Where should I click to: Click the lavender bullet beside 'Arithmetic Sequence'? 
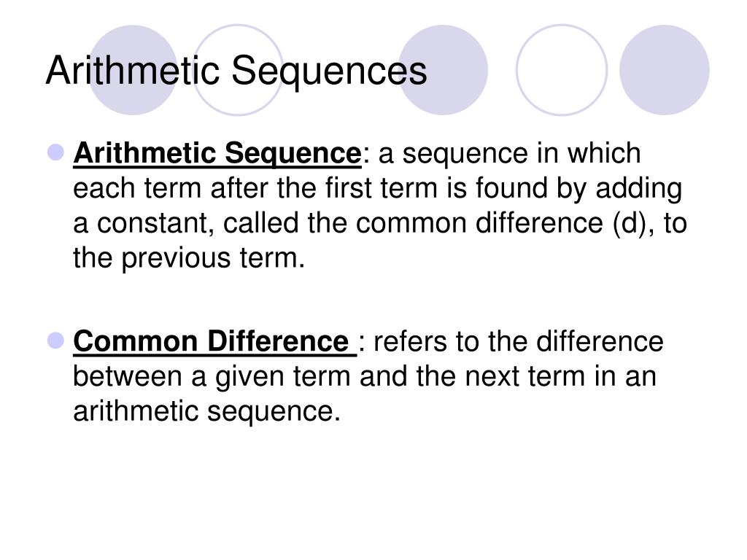click(56, 152)
